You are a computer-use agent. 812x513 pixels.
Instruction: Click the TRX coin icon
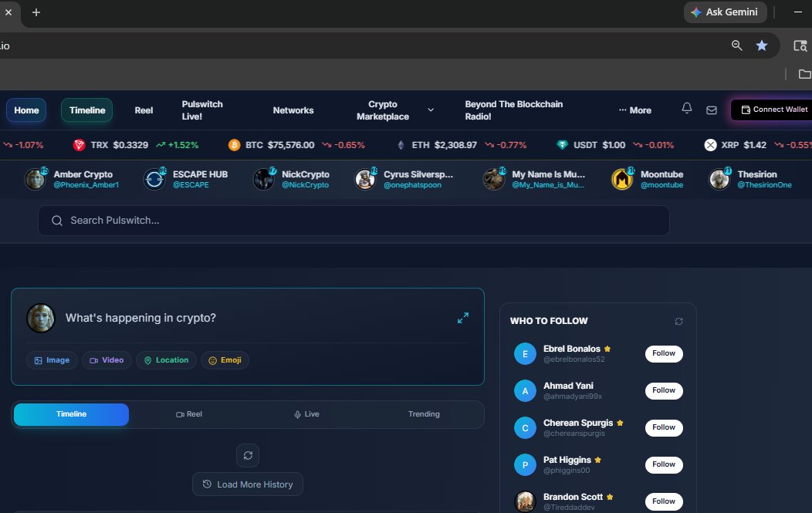click(80, 145)
